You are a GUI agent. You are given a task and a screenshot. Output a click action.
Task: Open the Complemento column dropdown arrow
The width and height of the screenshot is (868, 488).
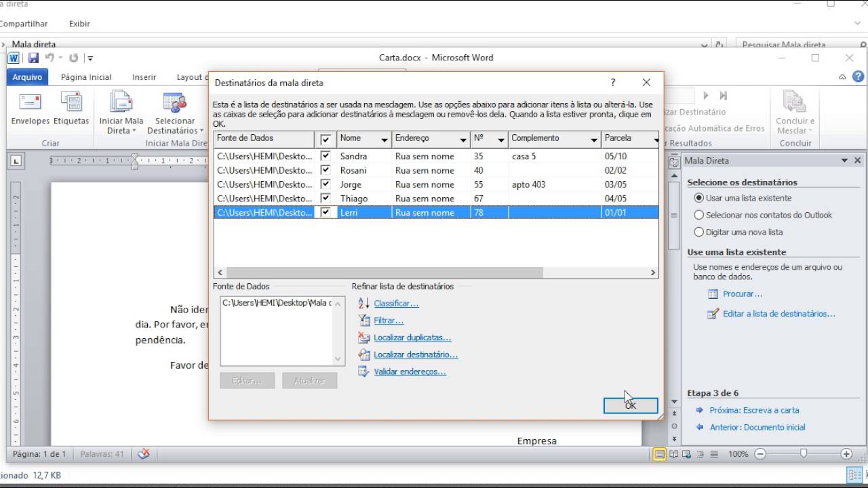pyautogui.click(x=594, y=140)
